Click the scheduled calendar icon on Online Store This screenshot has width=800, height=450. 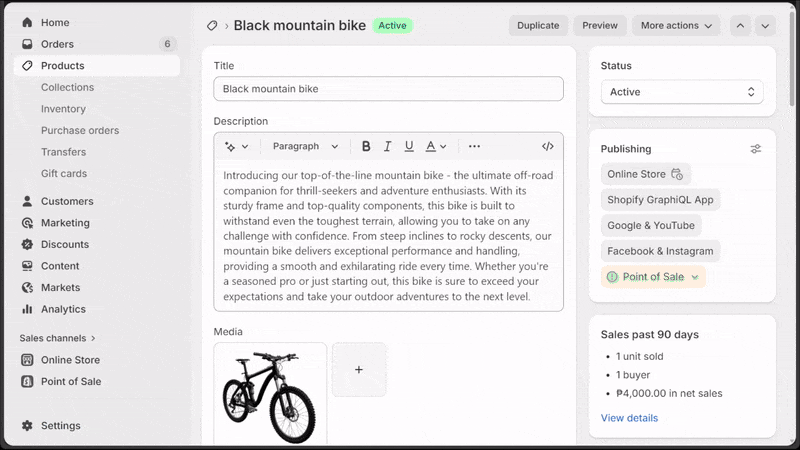(x=677, y=174)
